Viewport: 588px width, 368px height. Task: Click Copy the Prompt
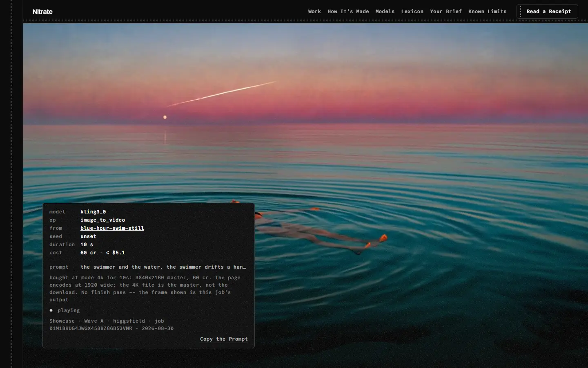[x=224, y=339]
